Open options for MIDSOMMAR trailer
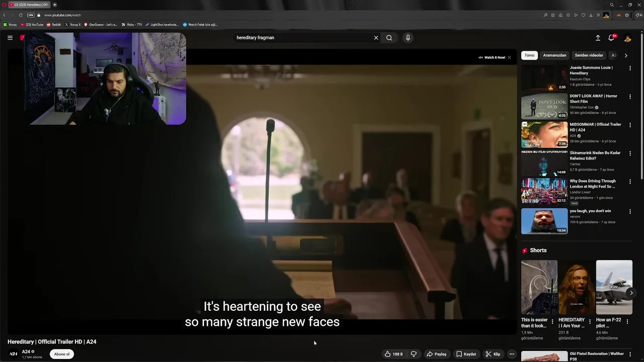644x362 pixels. click(x=630, y=125)
